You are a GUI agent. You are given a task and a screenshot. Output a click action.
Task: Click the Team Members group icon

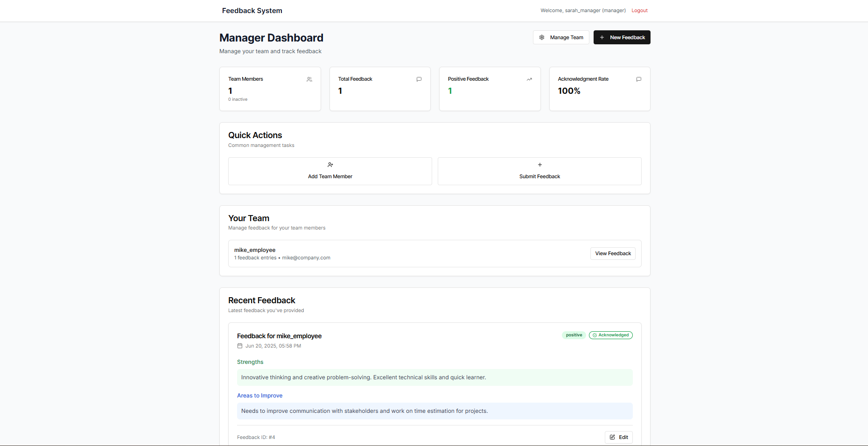(309, 79)
